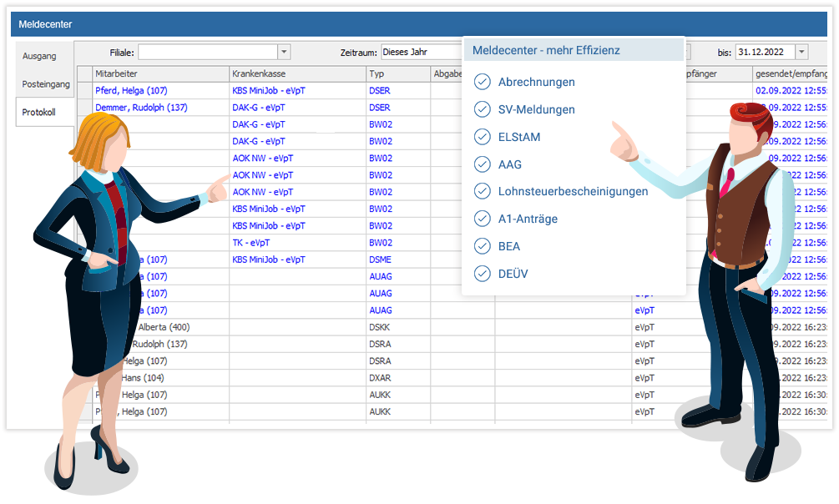Click the Krankenkasse column header
839x504 pixels.
click(296, 74)
